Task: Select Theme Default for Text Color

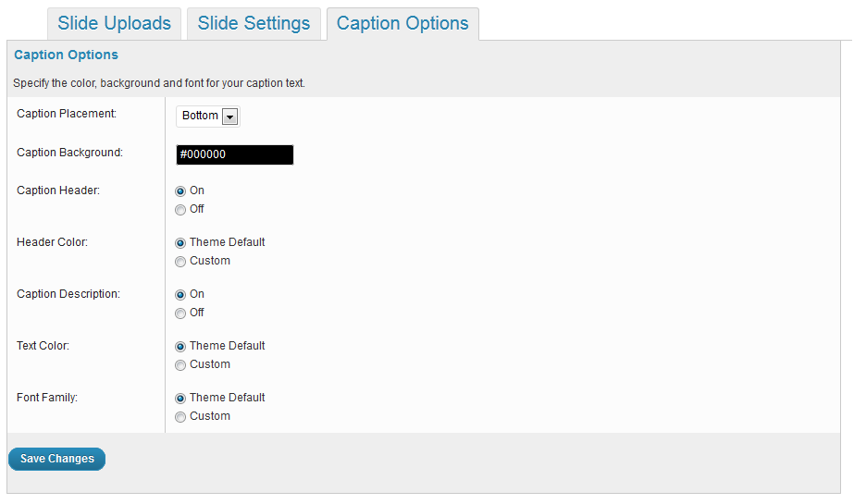Action: coord(180,347)
